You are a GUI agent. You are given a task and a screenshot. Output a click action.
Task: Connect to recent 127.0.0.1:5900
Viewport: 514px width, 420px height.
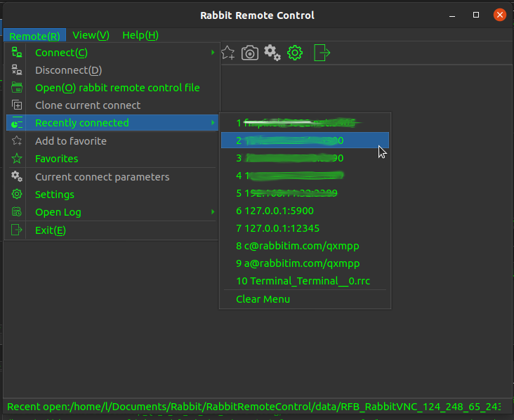pyautogui.click(x=305, y=211)
